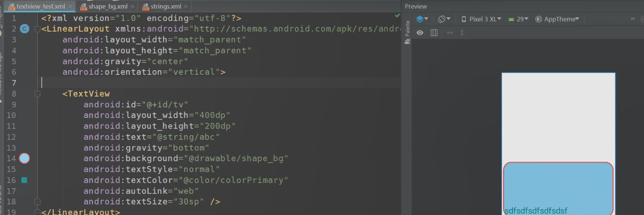
Task: Open colorPrimary color swatch on line 16
Action: [x=24, y=180]
